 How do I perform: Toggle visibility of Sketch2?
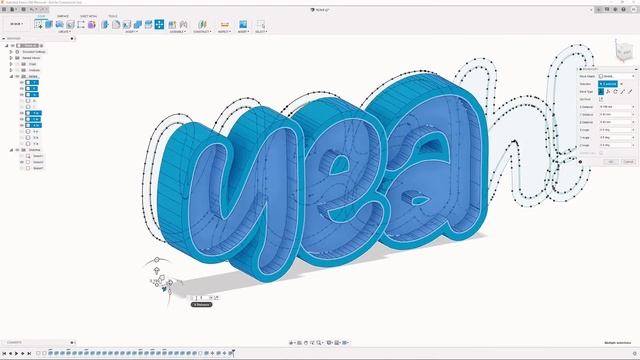click(x=22, y=162)
